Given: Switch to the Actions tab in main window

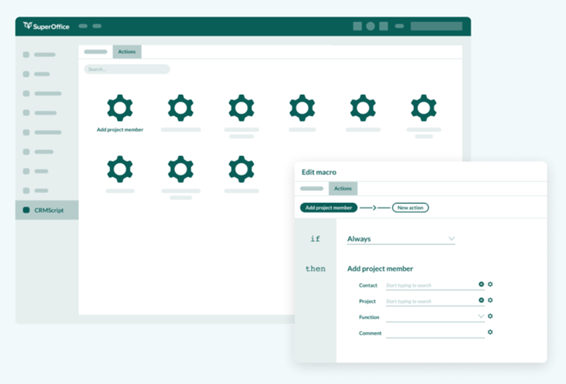Looking at the screenshot, I should coord(127,52).
